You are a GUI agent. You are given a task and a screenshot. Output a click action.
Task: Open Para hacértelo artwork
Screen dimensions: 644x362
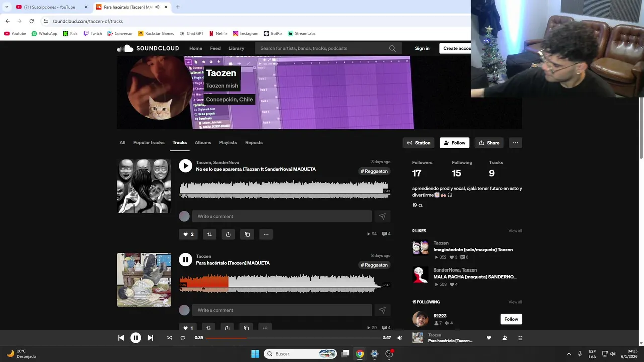pos(144,280)
